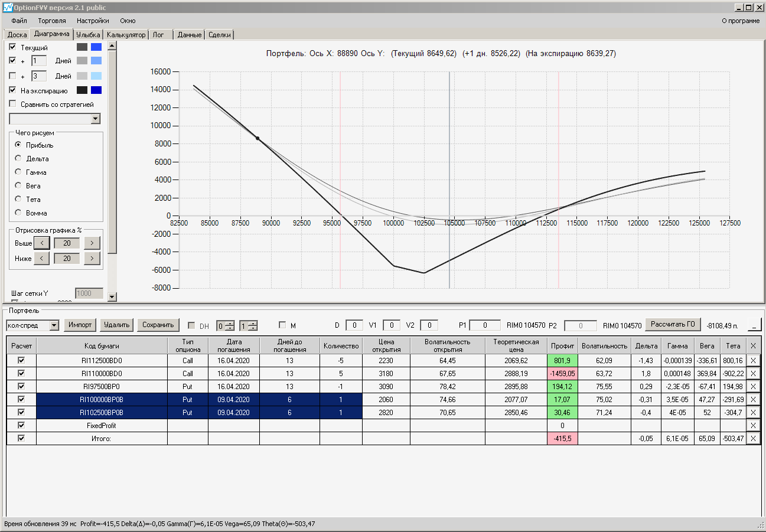Screen dimensions: 766x532
Task: Uncheck the Расчет box for RI97500BP0
Action: [x=22, y=386]
